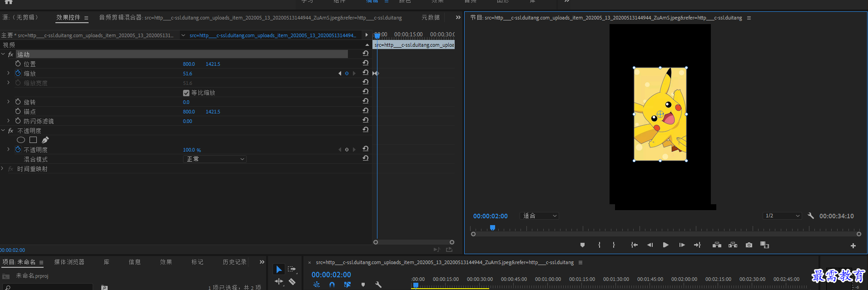The width and height of the screenshot is (868, 290).
Task: Click the Go to Out point button
Action: coord(698,245)
